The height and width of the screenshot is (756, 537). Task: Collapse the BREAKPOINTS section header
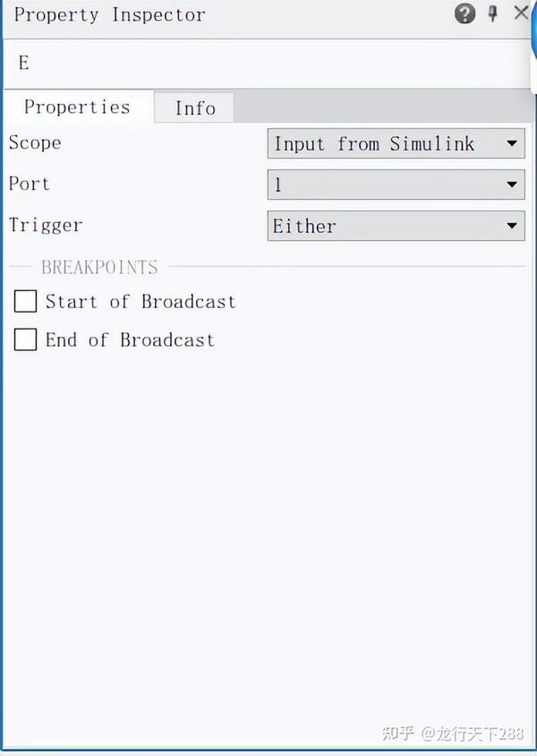coord(99,267)
